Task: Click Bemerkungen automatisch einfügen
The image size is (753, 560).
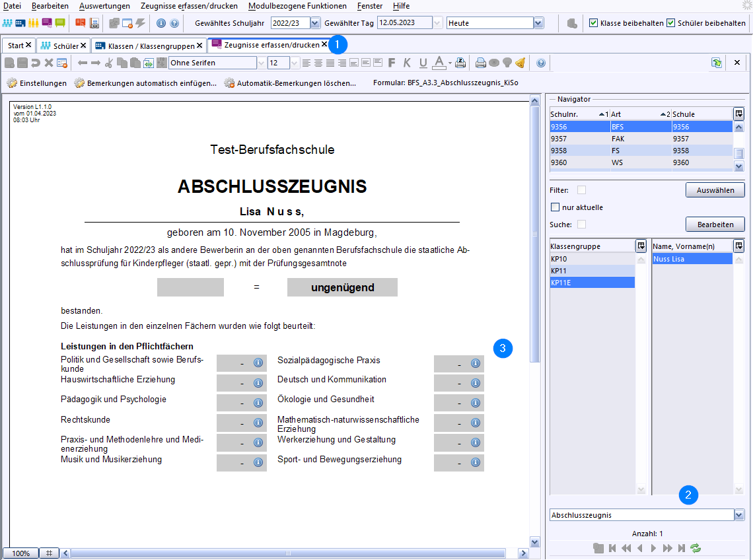Action: [145, 83]
